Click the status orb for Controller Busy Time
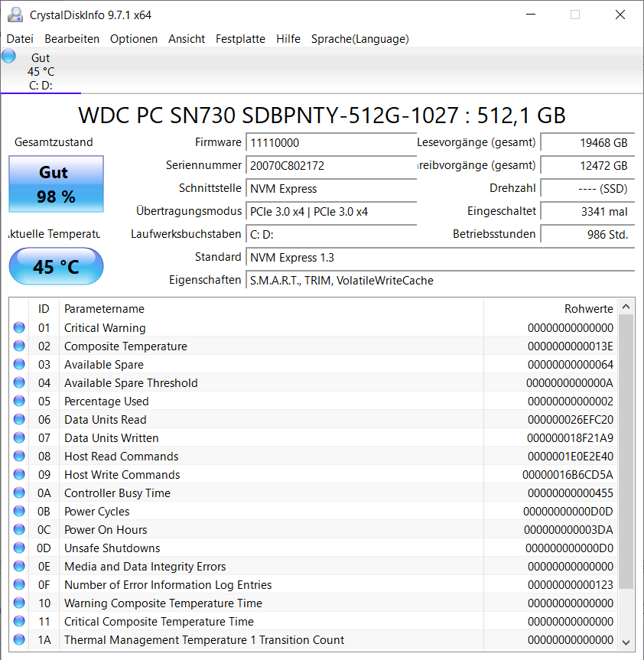Viewport: 644px width, 660px height. point(19,493)
